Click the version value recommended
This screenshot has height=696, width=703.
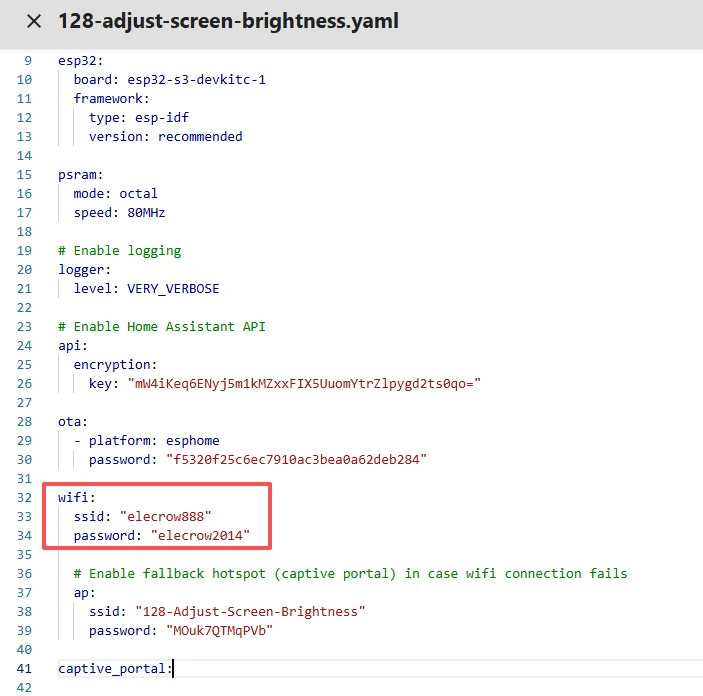(x=200, y=136)
